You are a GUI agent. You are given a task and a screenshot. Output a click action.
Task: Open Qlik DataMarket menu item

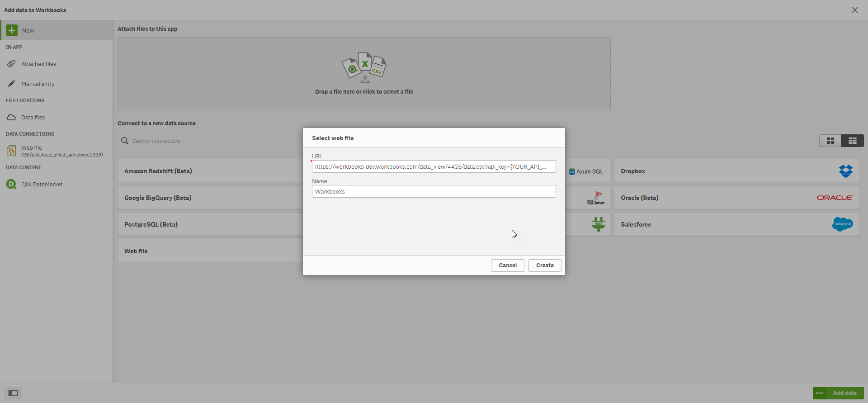[56, 184]
